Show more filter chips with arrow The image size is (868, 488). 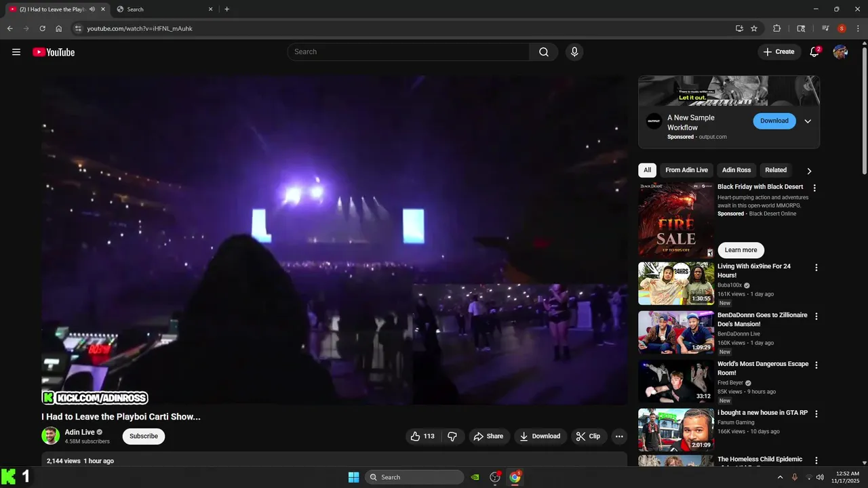809,171
